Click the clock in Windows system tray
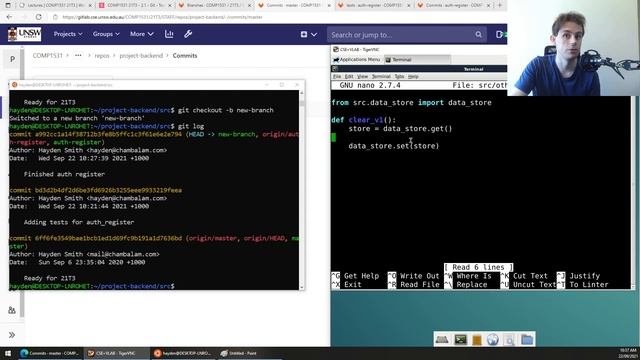This screenshot has height=360, width=640. pyautogui.click(x=628, y=353)
